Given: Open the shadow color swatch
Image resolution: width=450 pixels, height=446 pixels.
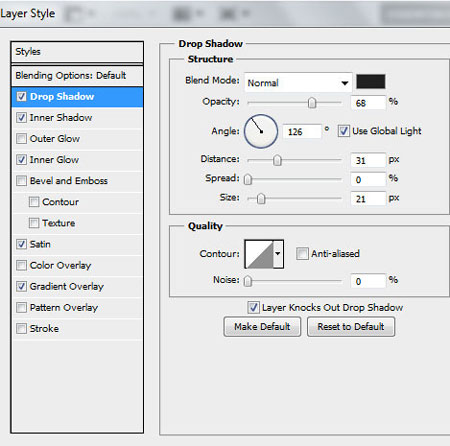Looking at the screenshot, I should click(371, 82).
